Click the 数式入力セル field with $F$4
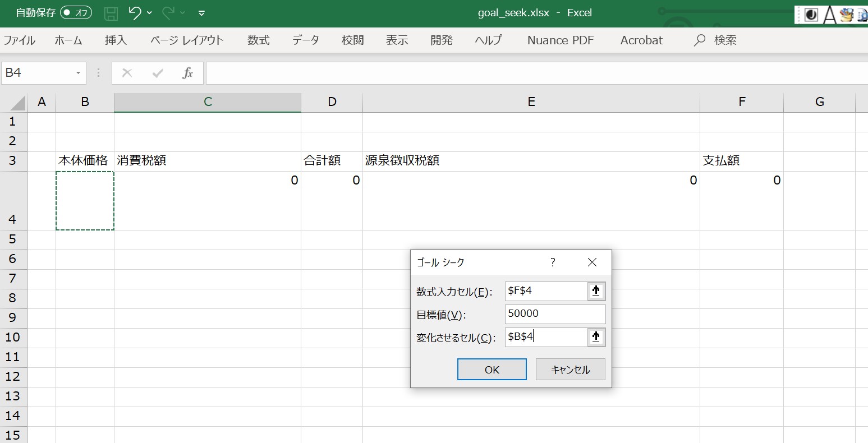The width and height of the screenshot is (868, 443). coord(546,291)
